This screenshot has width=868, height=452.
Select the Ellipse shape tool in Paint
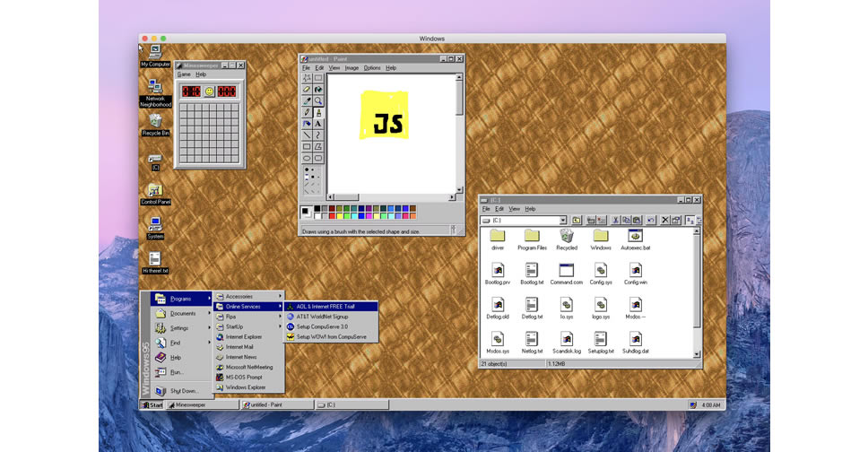point(307,158)
